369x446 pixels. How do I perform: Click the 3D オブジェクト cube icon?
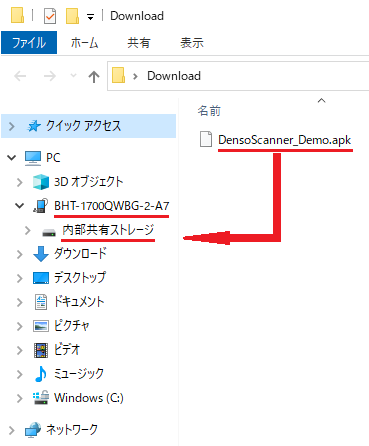(x=41, y=182)
